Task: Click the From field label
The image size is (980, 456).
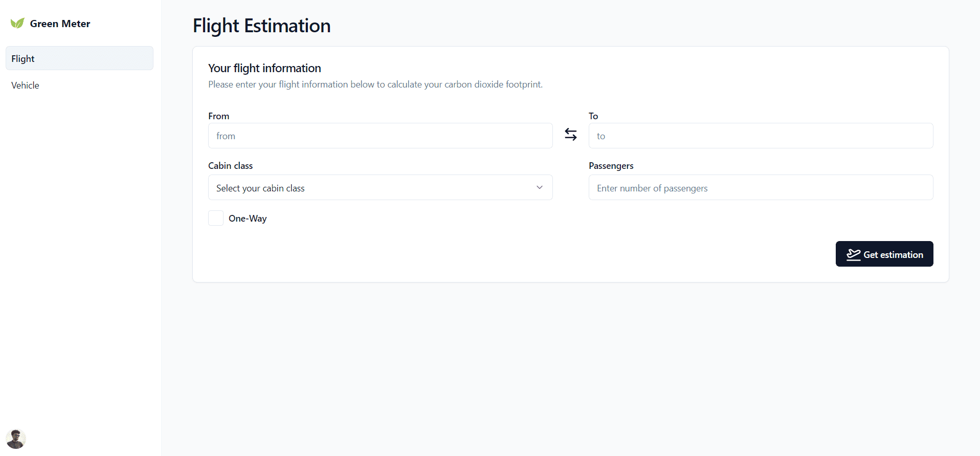Action: 218,116
